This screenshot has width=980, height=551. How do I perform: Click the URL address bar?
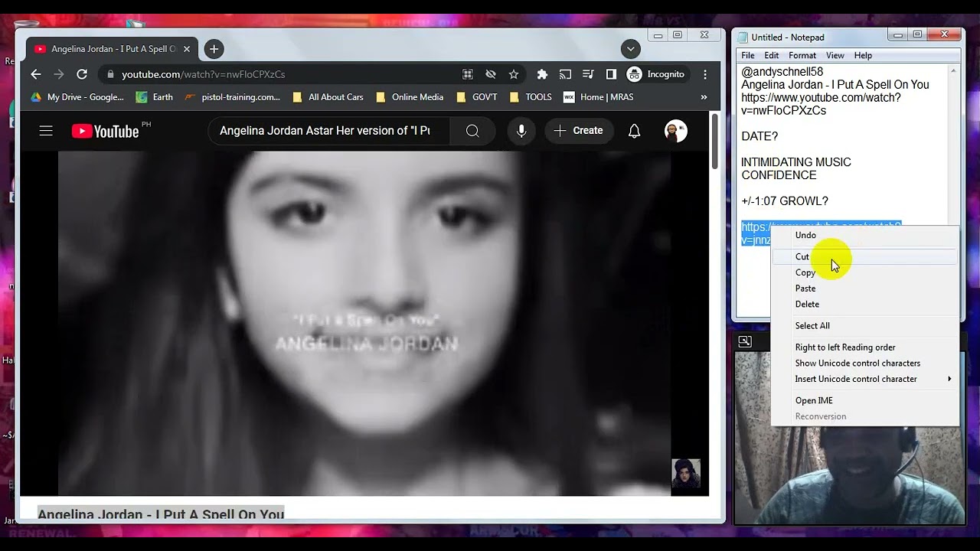[x=279, y=74]
